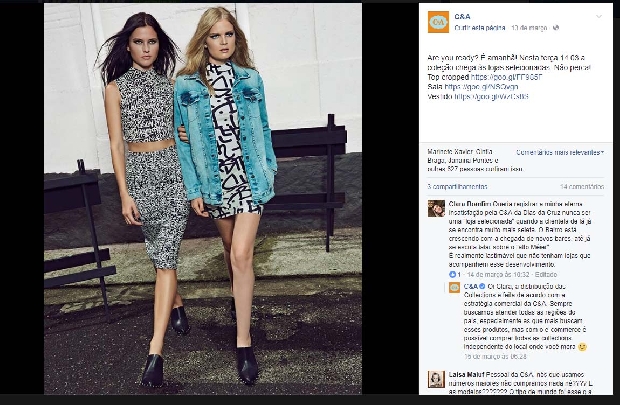The image size is (620, 405).
Task: Click the blue verified badge beside C&A reply
Action: click(482, 286)
